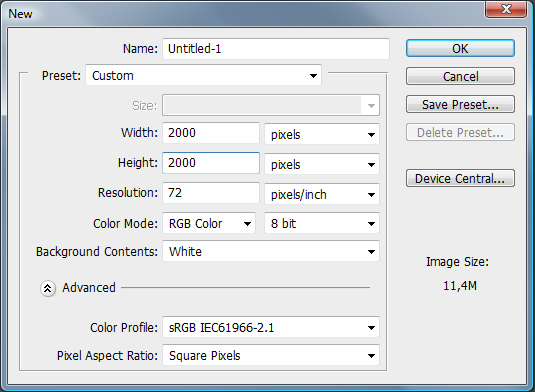Click the OK button

(460, 48)
